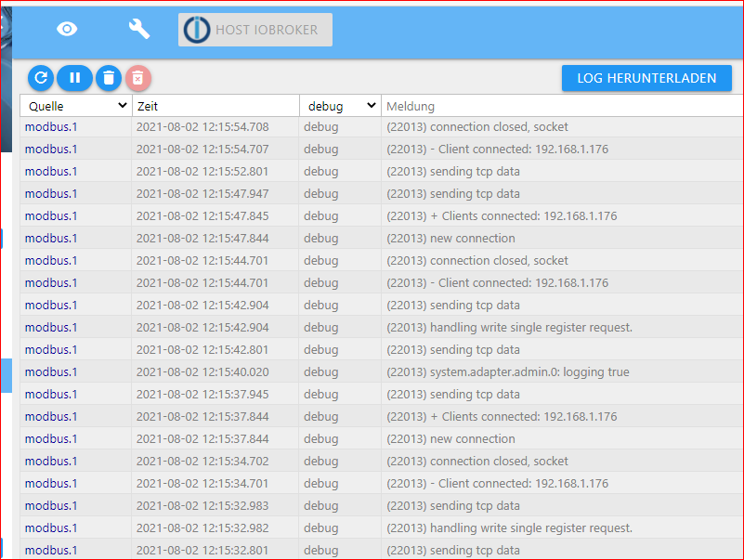Select 'new connection' message at 12:15:47.844
The image size is (744, 560).
click(450, 239)
